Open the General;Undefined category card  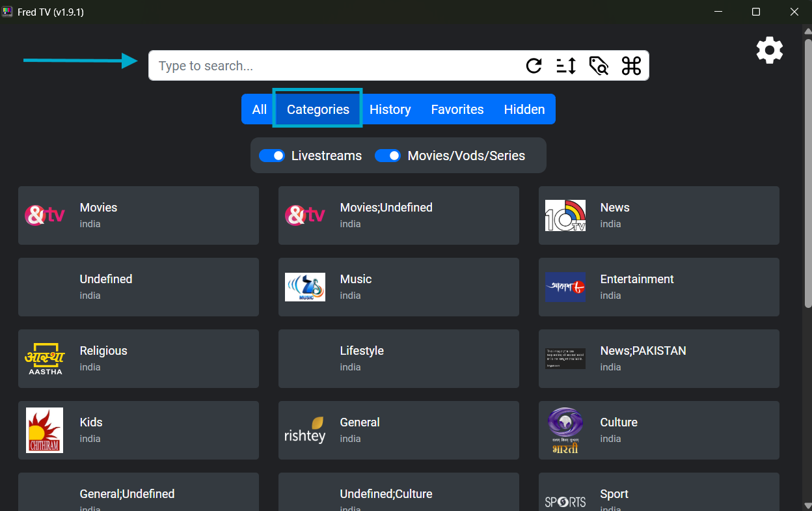click(139, 492)
